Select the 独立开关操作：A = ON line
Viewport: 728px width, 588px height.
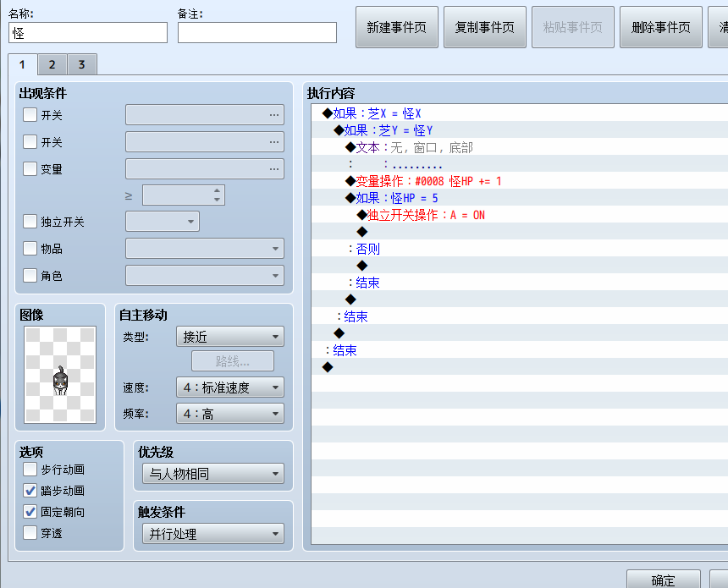pyautogui.click(x=520, y=215)
